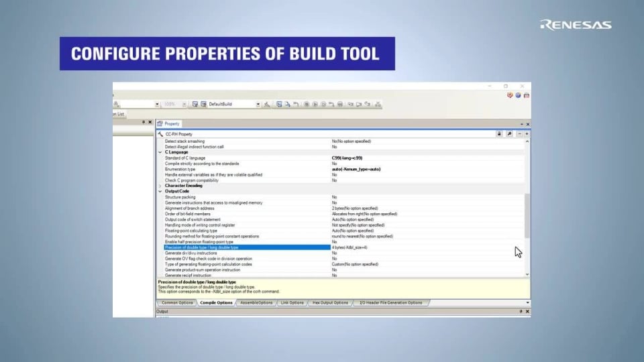Open the DefaultBuild mode dropdown
Screen dimensions: 644x362
tap(258, 104)
